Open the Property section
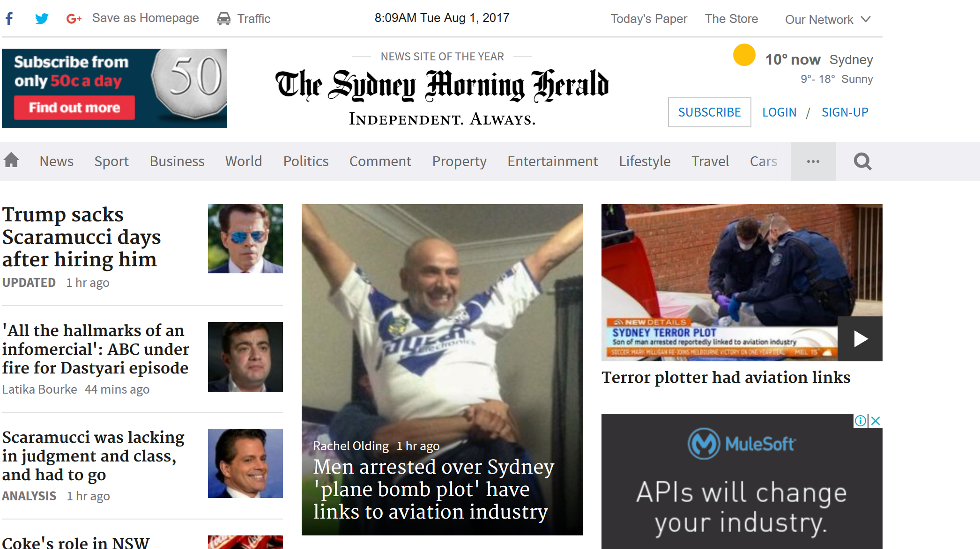This screenshot has width=980, height=549. pyautogui.click(x=460, y=161)
